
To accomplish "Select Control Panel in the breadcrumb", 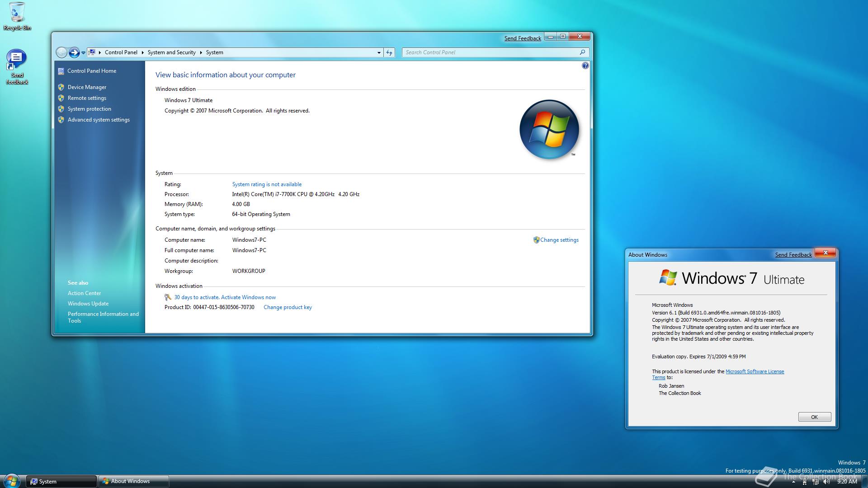I will click(x=121, y=52).
